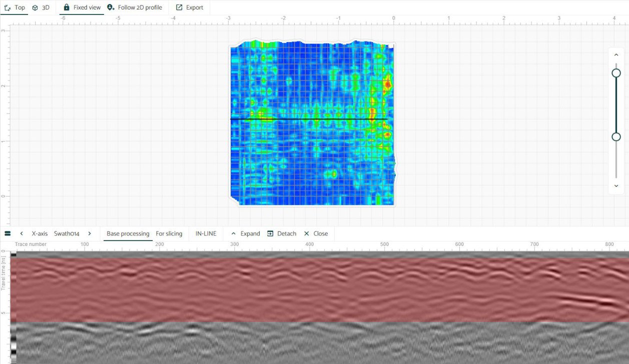
Task: Enable Follow 2D profile mode
Action: click(135, 7)
